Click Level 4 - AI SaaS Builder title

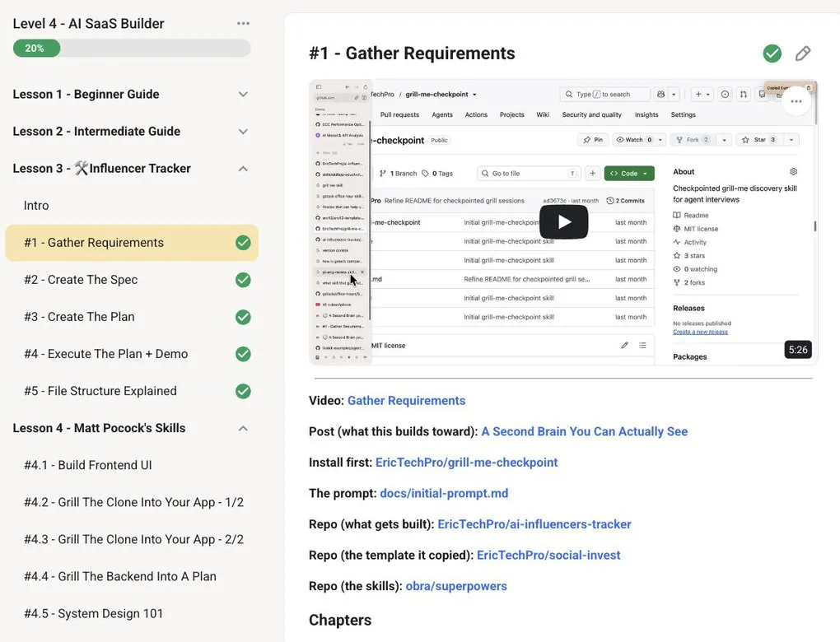tap(88, 24)
